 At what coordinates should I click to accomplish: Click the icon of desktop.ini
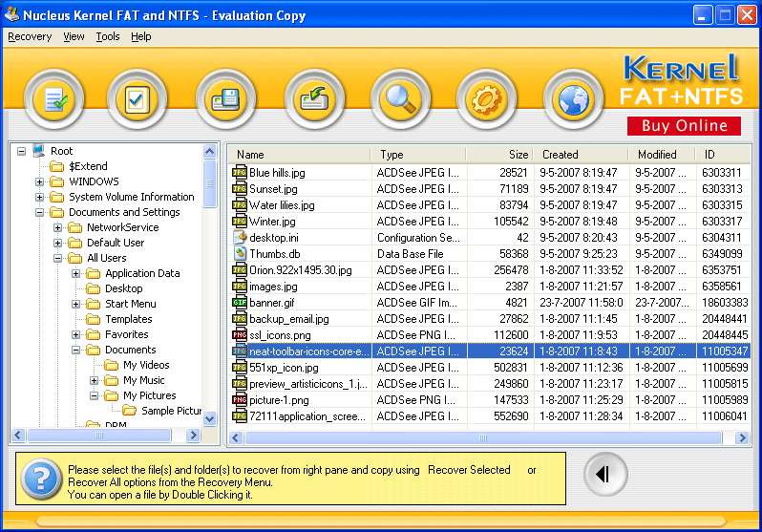click(240, 237)
